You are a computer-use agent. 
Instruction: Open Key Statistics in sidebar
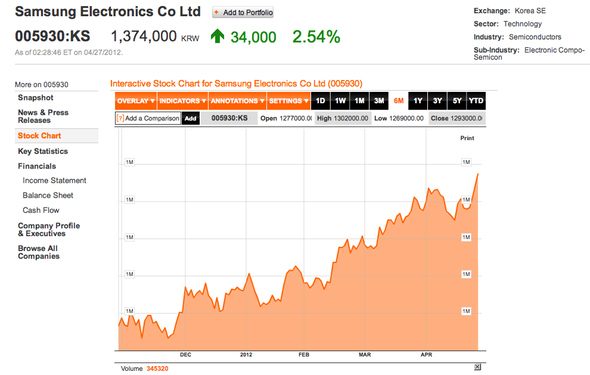(43, 151)
